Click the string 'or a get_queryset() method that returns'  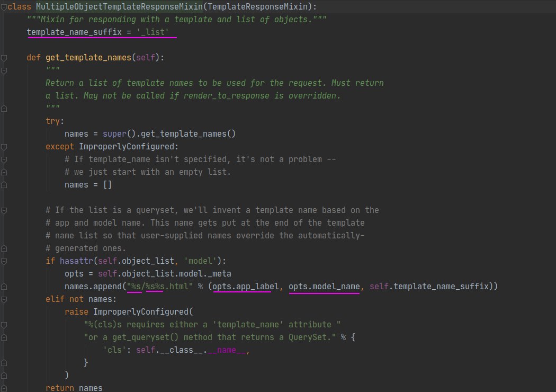(210, 337)
